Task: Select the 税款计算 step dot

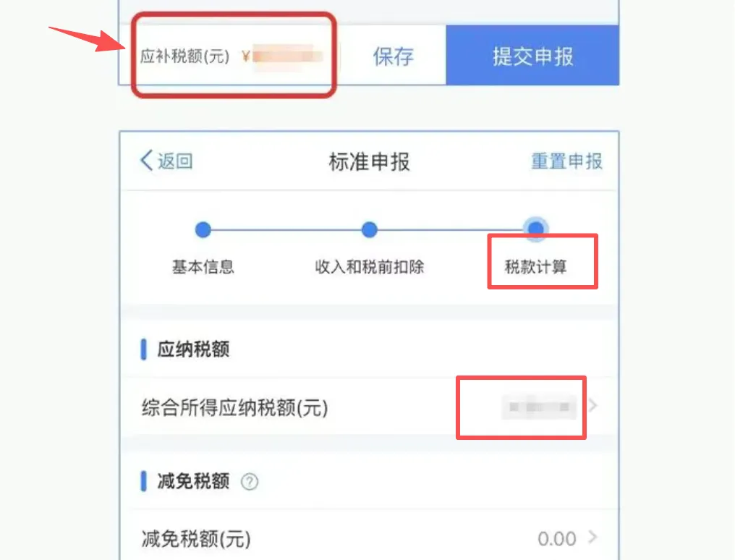Action: [x=535, y=228]
